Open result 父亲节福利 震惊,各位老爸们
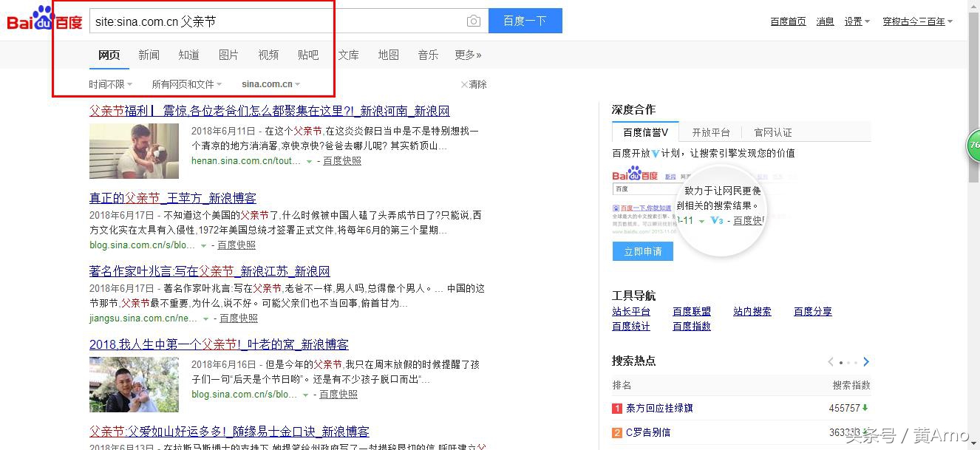The image size is (980, 450). point(270,111)
